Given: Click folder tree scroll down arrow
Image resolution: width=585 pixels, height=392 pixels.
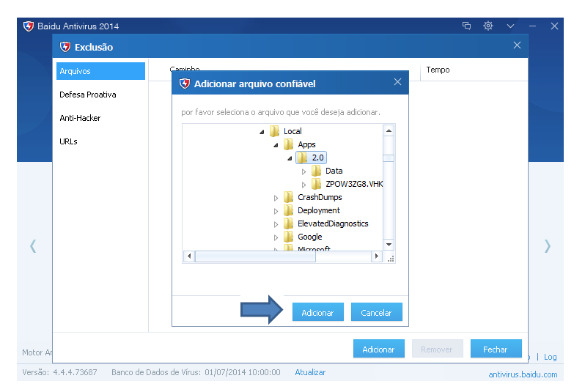Looking at the screenshot, I should coord(389,245).
